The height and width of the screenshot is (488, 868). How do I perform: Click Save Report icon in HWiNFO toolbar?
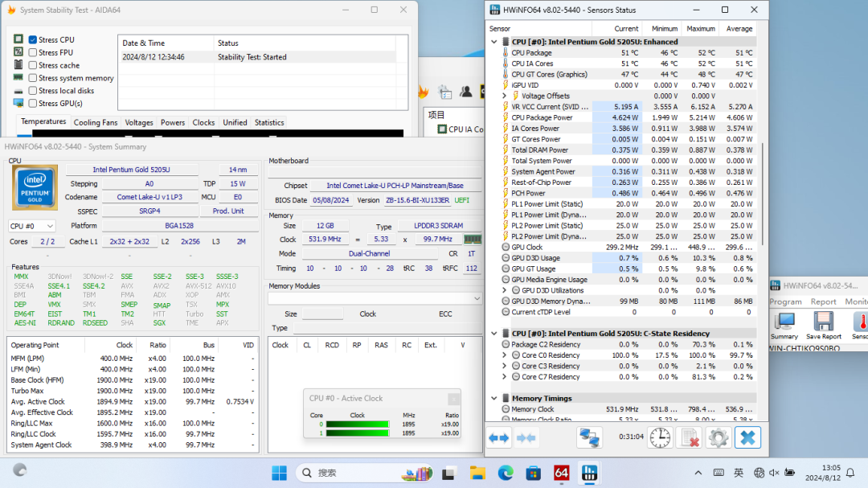(x=823, y=322)
